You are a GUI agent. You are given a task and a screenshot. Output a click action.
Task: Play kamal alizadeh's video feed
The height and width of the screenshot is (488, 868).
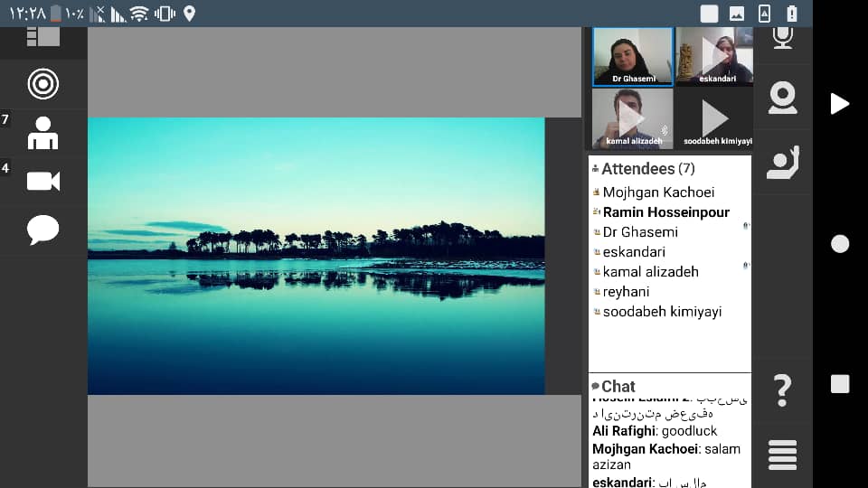tap(632, 117)
